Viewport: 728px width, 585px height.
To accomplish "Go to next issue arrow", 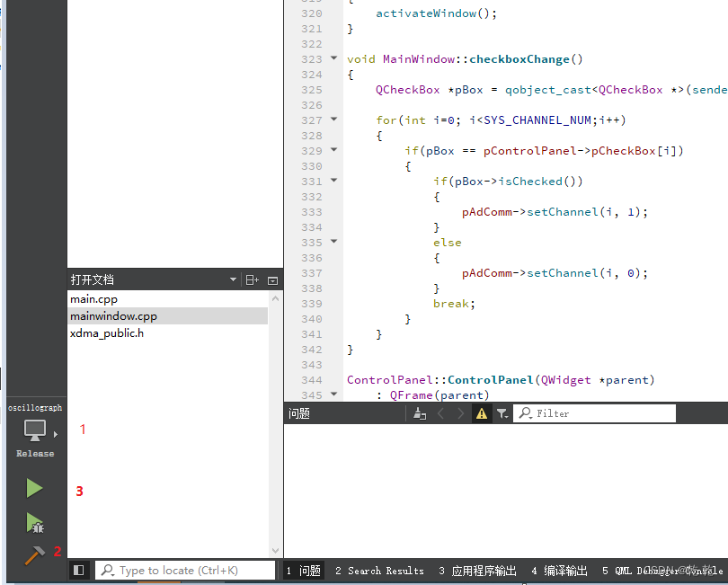I will click(x=460, y=413).
